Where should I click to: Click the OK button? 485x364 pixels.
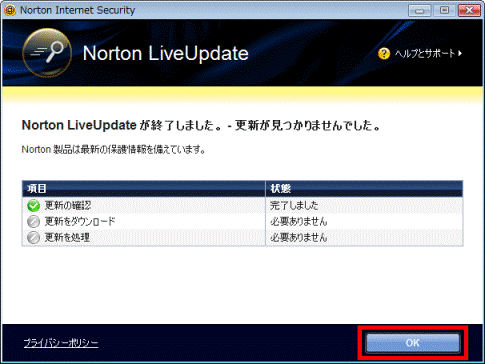(x=413, y=343)
